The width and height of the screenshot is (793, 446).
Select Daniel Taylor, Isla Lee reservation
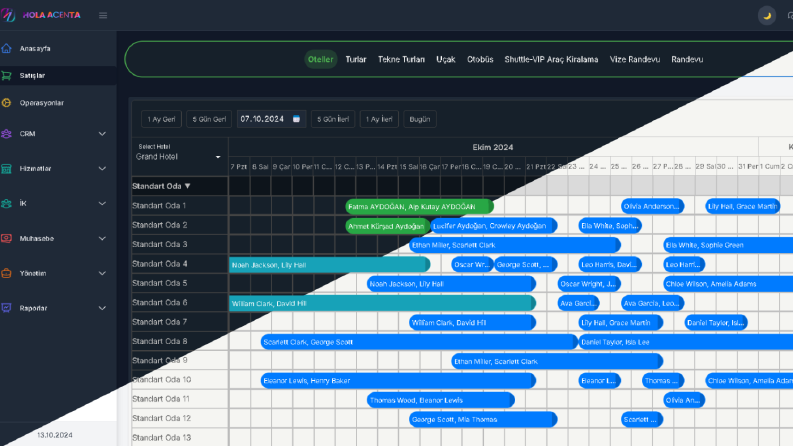[686, 342]
